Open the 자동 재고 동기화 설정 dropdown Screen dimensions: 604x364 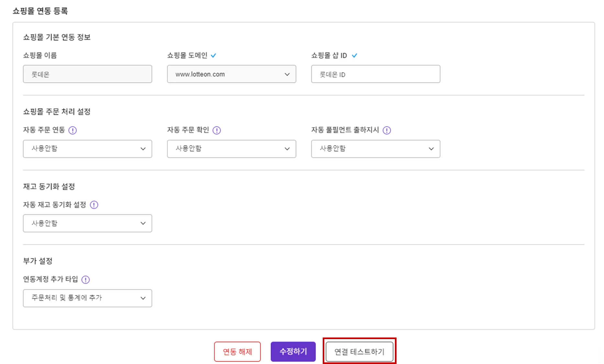coord(87,223)
